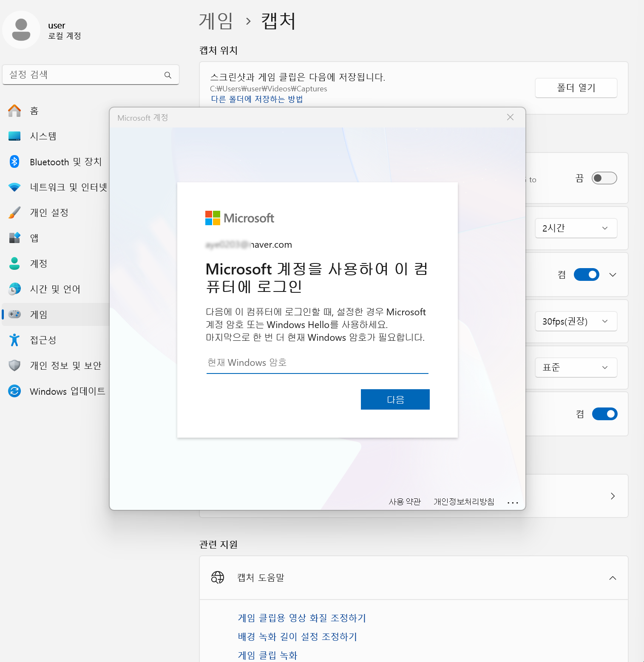The height and width of the screenshot is (662, 644).
Task: Click the globe icon beside 캡처 도움말
Action: pyautogui.click(x=218, y=577)
